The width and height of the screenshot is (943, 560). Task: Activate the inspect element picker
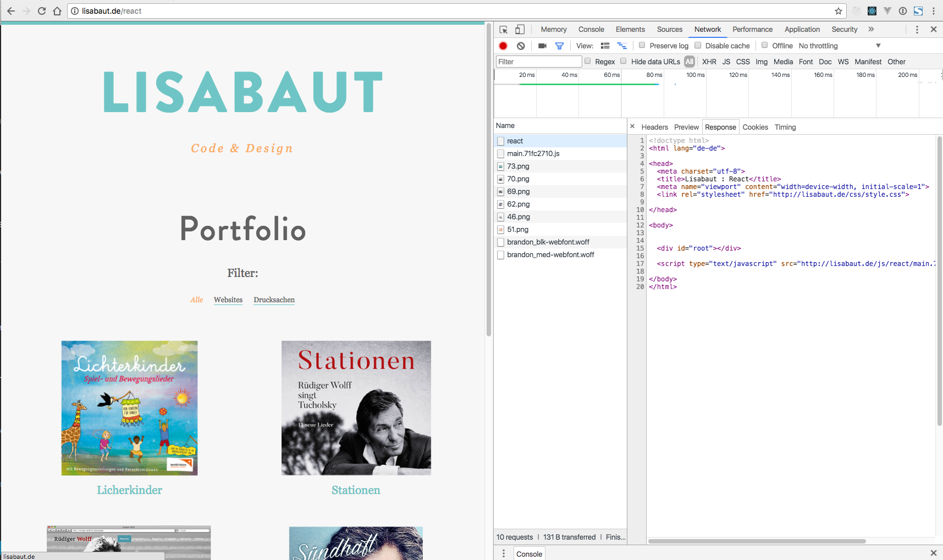(504, 30)
